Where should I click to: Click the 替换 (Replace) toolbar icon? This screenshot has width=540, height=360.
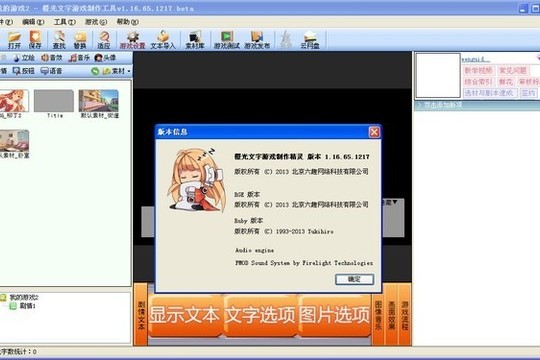click(80, 40)
